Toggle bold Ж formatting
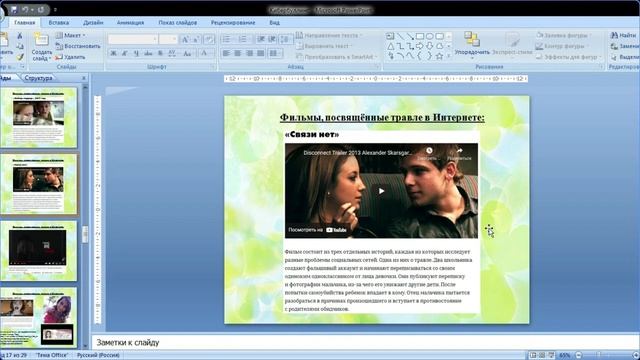The height and width of the screenshot is (360, 640). (x=113, y=53)
